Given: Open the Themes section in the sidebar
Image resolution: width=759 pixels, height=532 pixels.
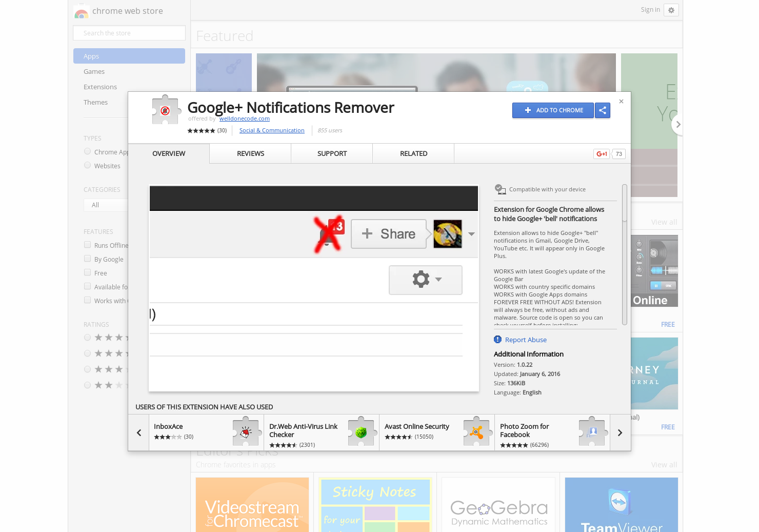Looking at the screenshot, I should 95,102.
